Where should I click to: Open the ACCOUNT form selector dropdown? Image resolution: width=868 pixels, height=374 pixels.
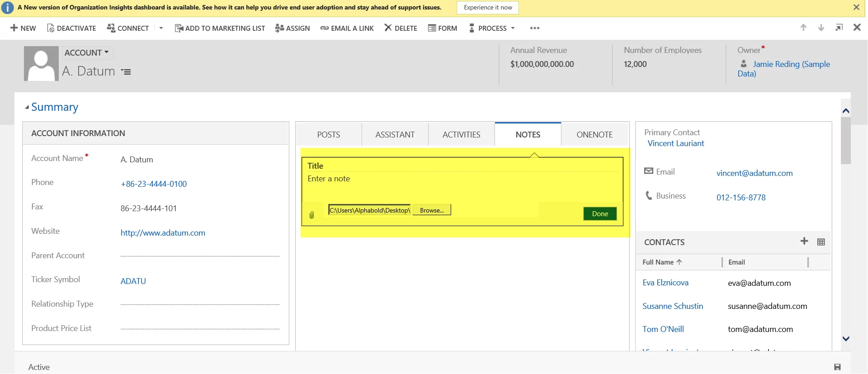pos(87,52)
